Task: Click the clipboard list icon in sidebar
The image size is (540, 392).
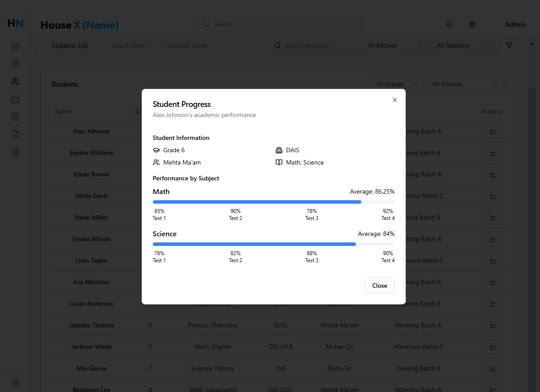Action: pos(15,63)
